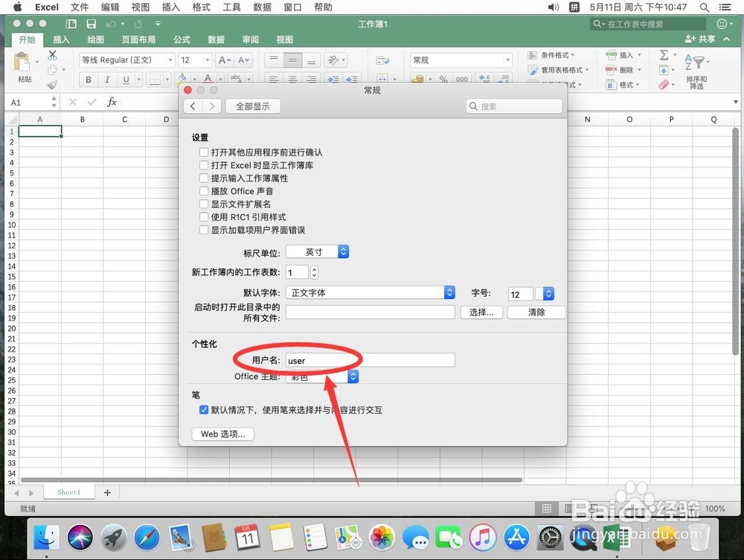Click the Wrap Text icon
Viewport: 744px width, 560px height.
tap(382, 60)
